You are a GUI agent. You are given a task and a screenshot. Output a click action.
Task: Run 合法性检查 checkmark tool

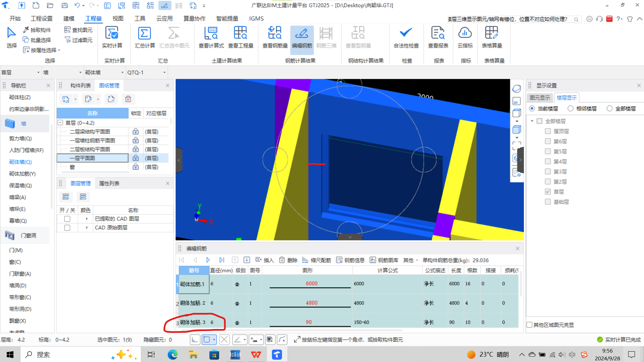406,38
